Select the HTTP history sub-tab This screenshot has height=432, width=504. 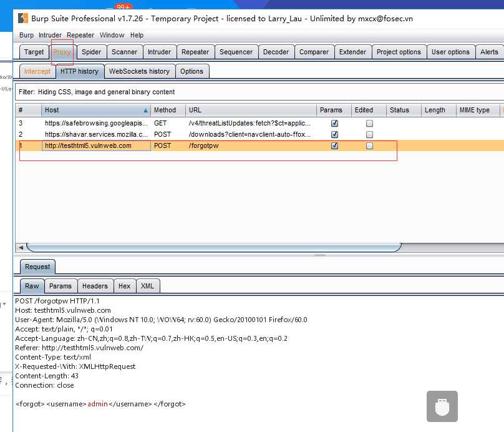[79, 71]
